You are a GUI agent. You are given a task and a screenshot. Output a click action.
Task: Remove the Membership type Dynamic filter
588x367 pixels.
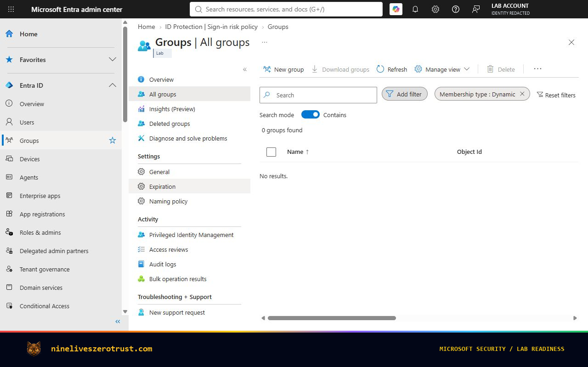tap(522, 94)
